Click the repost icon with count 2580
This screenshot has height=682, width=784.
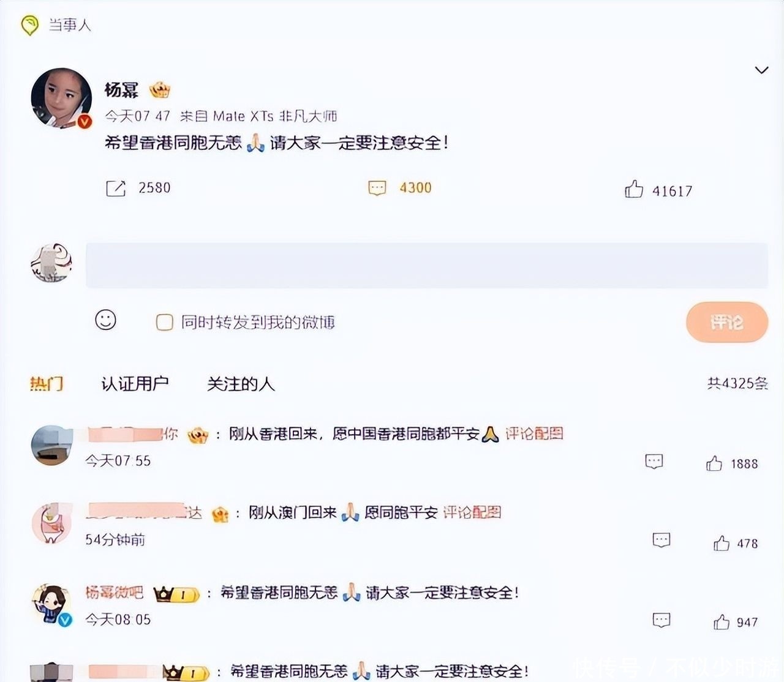coord(116,188)
